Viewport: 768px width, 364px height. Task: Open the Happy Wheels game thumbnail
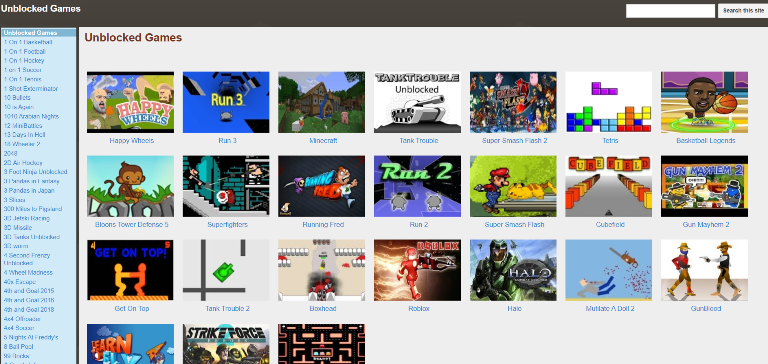click(130, 102)
